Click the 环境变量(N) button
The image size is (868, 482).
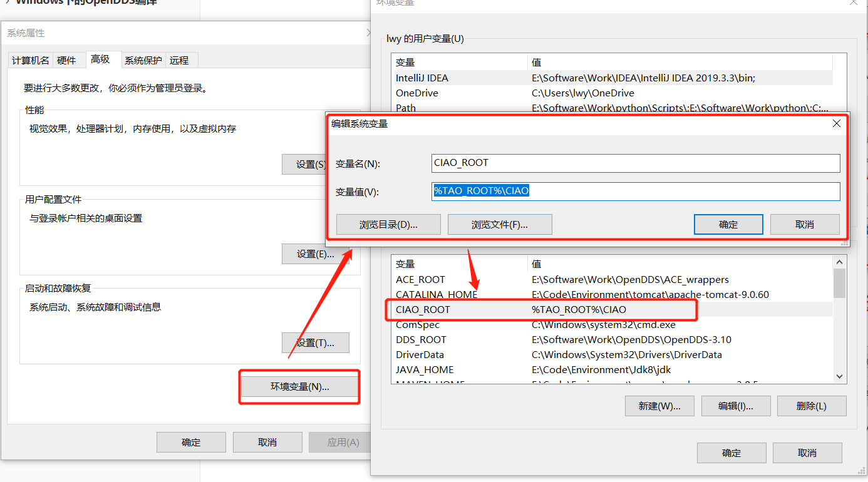pos(299,387)
